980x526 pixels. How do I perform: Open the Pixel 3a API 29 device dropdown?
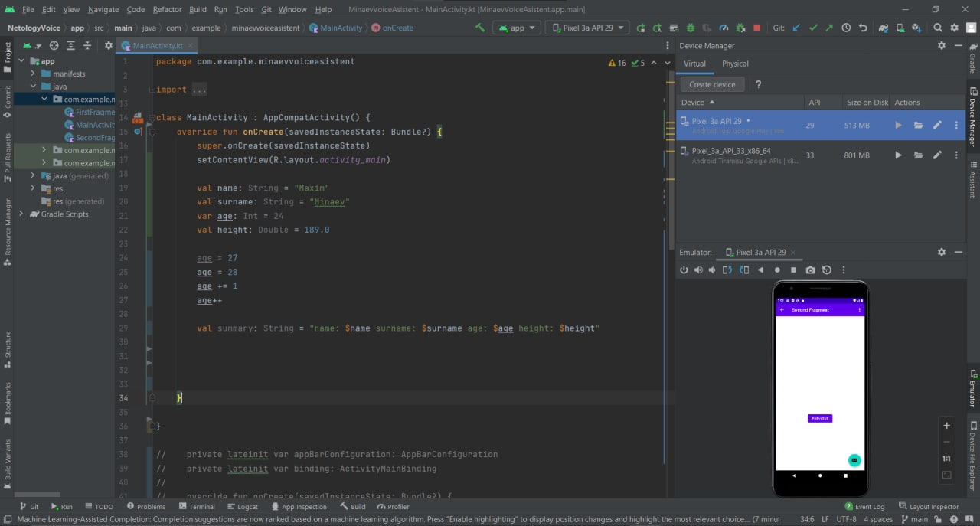[587, 28]
